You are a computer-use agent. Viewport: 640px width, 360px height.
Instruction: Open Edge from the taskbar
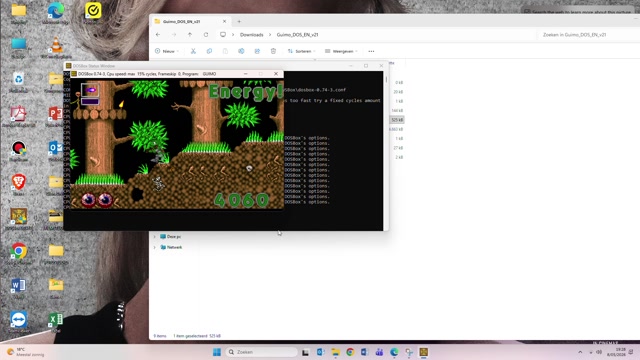[394, 352]
